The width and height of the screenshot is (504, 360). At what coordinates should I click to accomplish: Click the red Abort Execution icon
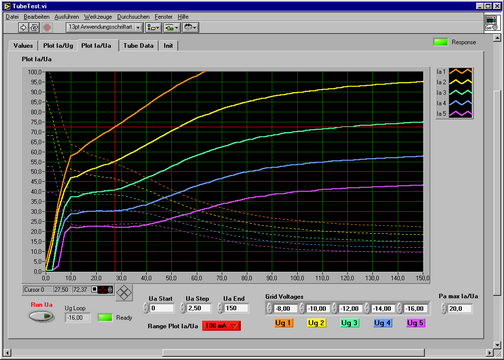coord(47,27)
